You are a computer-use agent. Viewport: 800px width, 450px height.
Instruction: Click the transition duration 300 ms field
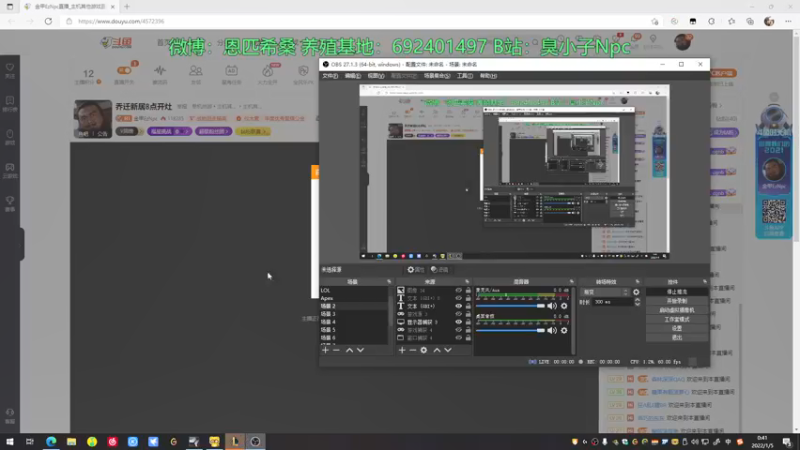tap(612, 302)
